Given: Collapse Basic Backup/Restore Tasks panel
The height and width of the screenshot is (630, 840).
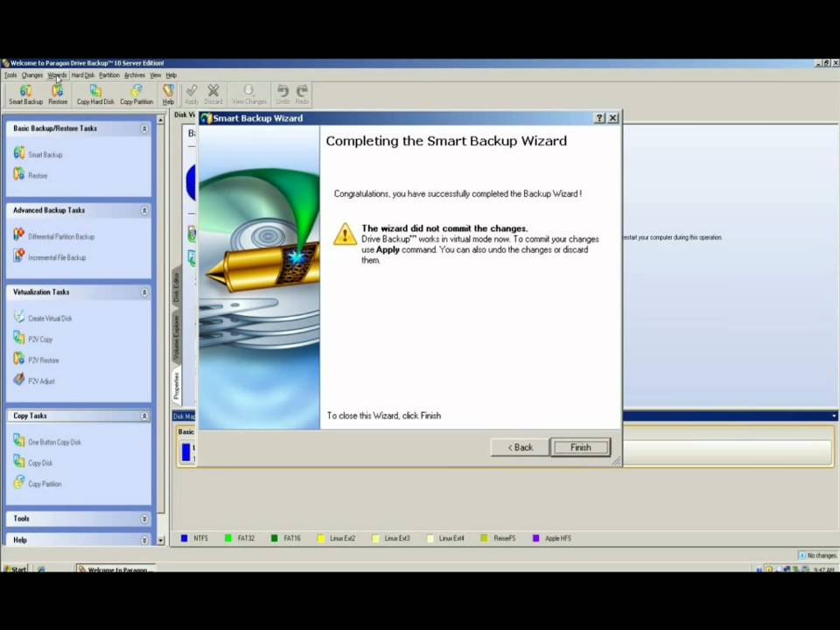Looking at the screenshot, I should click(x=144, y=129).
